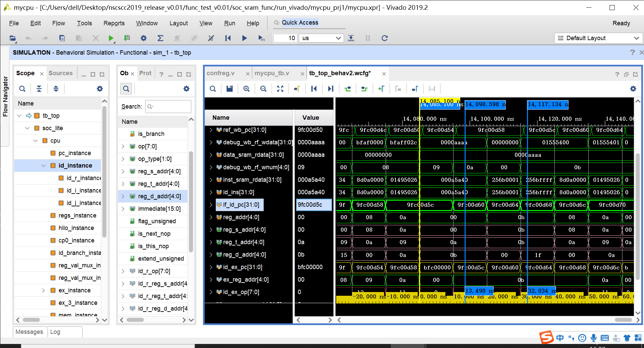Viewport: 644px width, 348px height.
Task: Collapse the cpu tree node
Action: pyautogui.click(x=35, y=141)
